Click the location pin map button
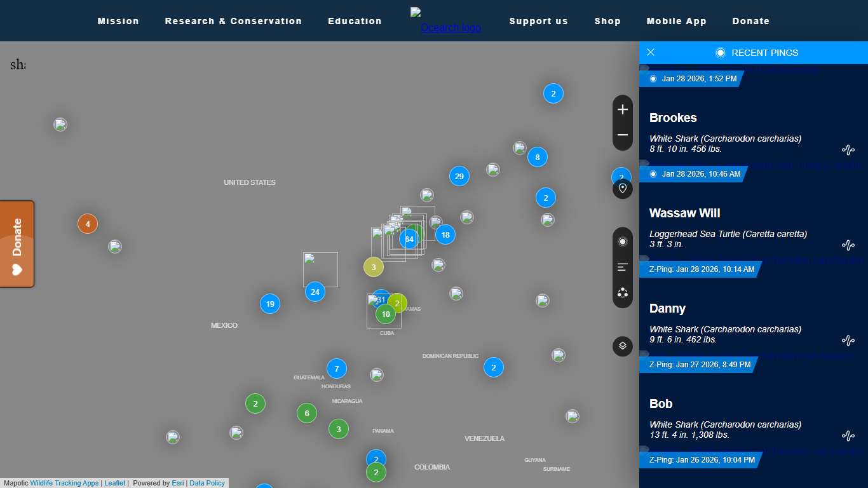Screen dimensions: 868x488 point(623,189)
